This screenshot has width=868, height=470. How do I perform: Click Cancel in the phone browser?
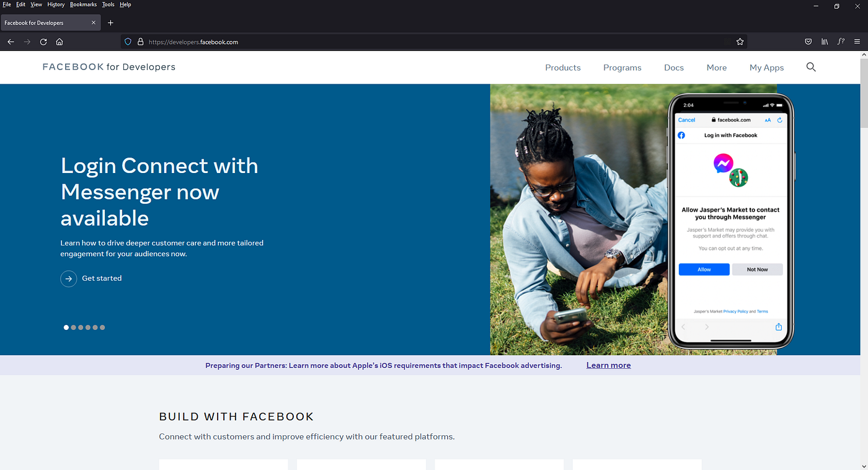coord(687,120)
